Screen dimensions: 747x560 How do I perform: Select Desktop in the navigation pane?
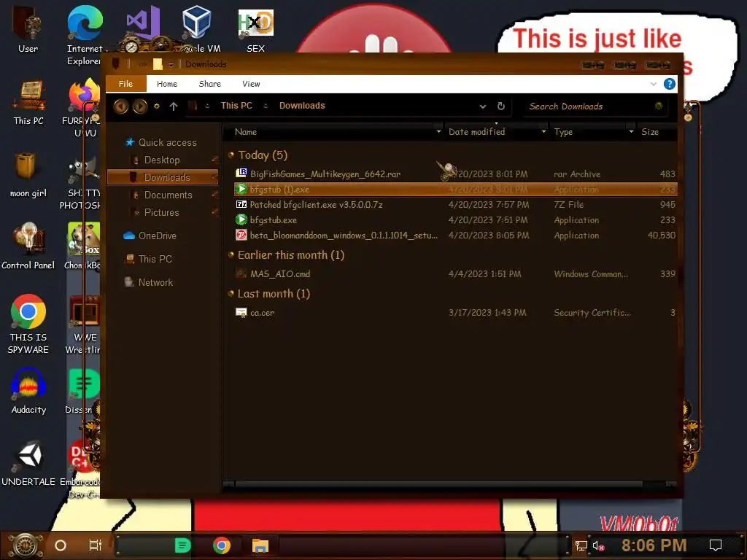162,160
